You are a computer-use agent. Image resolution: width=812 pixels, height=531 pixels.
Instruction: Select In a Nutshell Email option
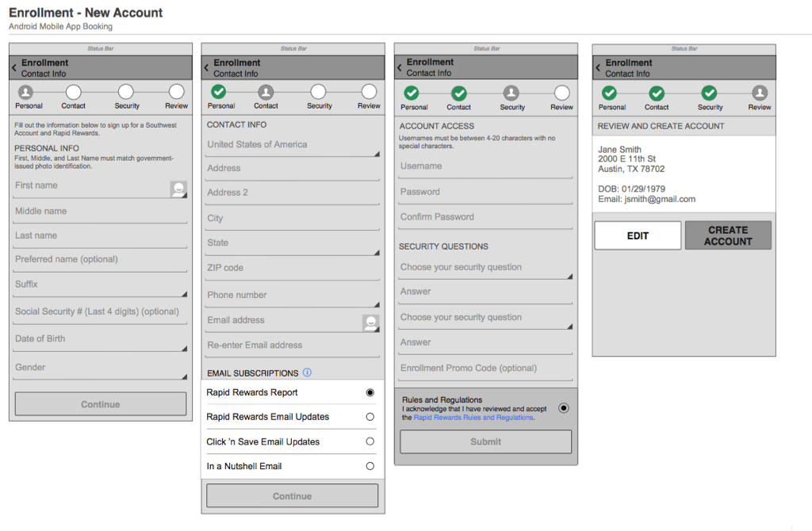coord(369,466)
